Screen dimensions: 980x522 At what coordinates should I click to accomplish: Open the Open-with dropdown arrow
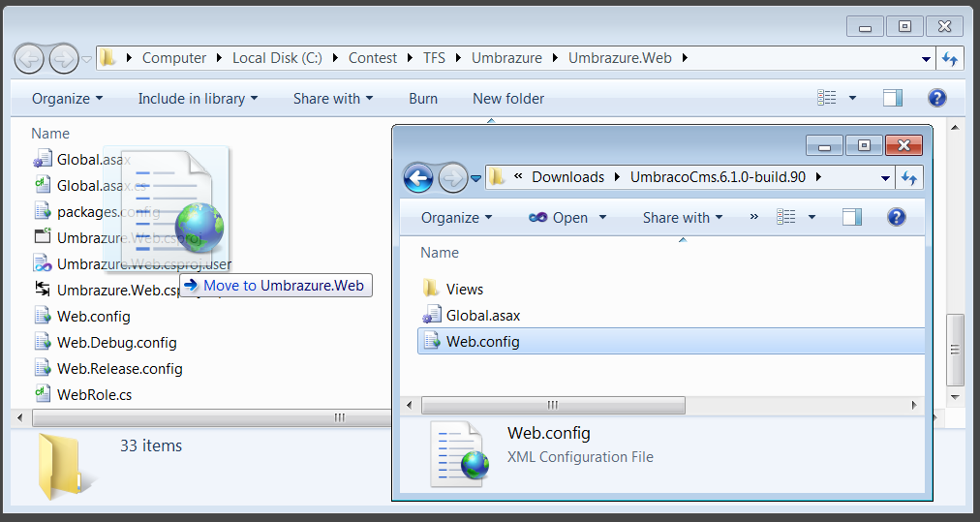coord(602,218)
